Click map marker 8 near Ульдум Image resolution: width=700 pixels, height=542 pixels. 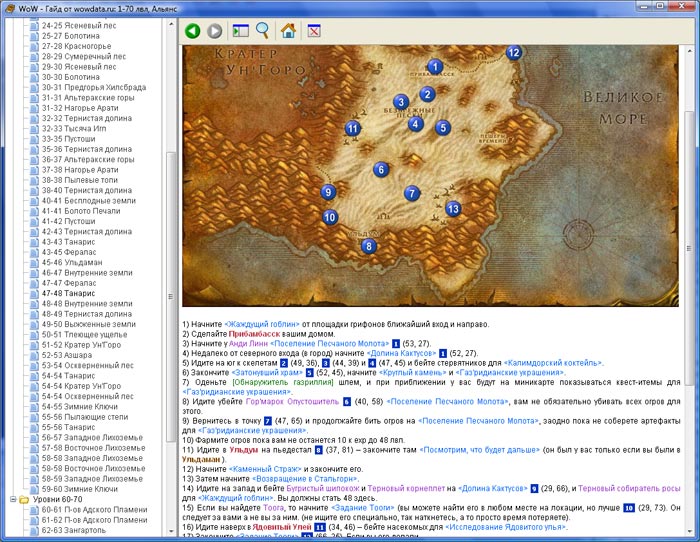pyautogui.click(x=368, y=246)
